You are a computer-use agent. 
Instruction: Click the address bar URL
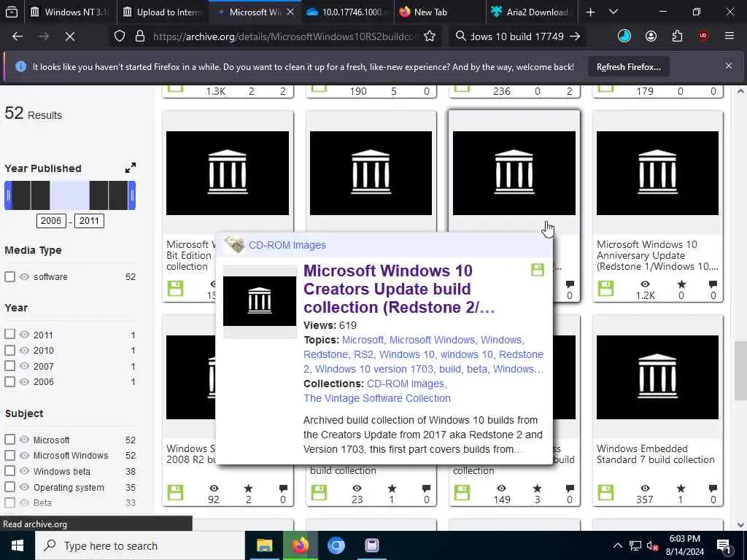pos(284,36)
